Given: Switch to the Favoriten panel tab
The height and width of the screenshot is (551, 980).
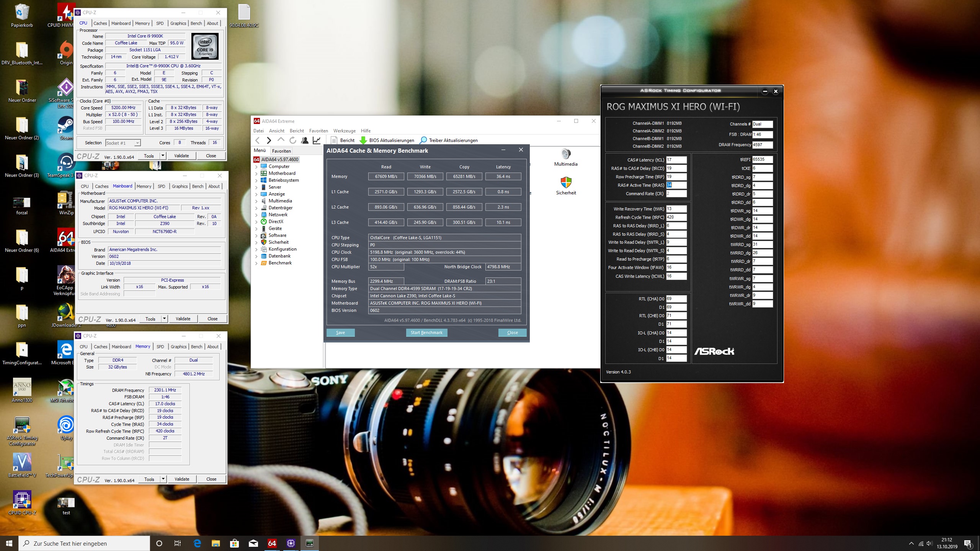Looking at the screenshot, I should [281, 151].
